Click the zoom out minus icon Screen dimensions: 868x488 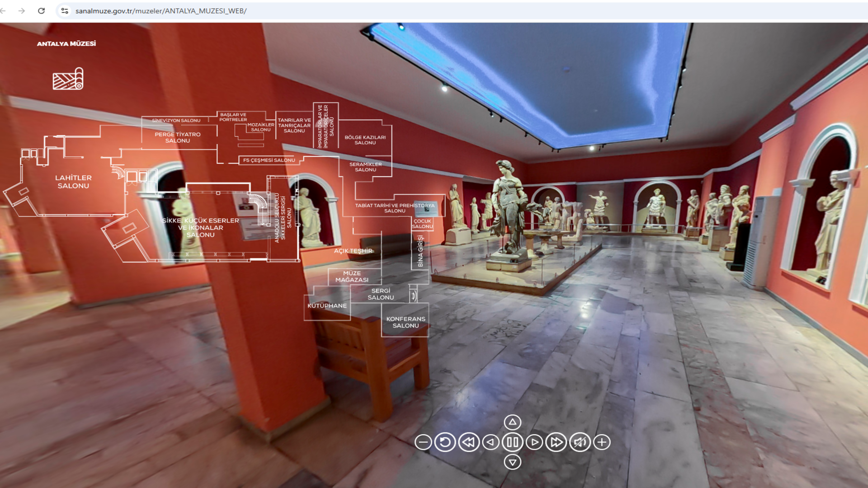point(423,442)
